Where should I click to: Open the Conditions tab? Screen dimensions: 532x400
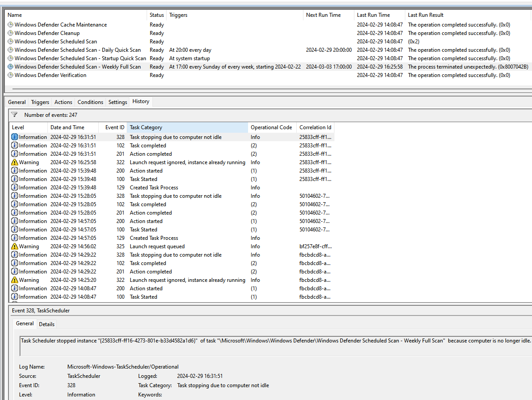(90, 102)
